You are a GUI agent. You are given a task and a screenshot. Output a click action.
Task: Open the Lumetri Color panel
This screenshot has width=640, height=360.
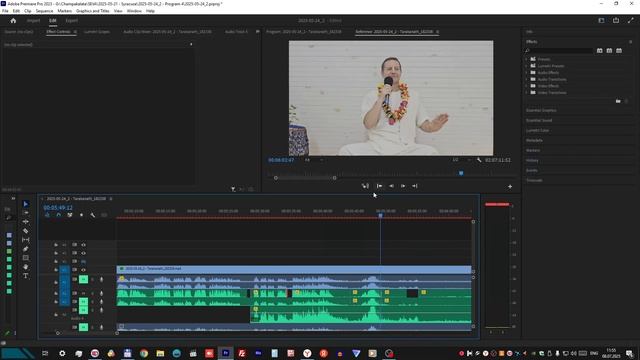(x=538, y=131)
